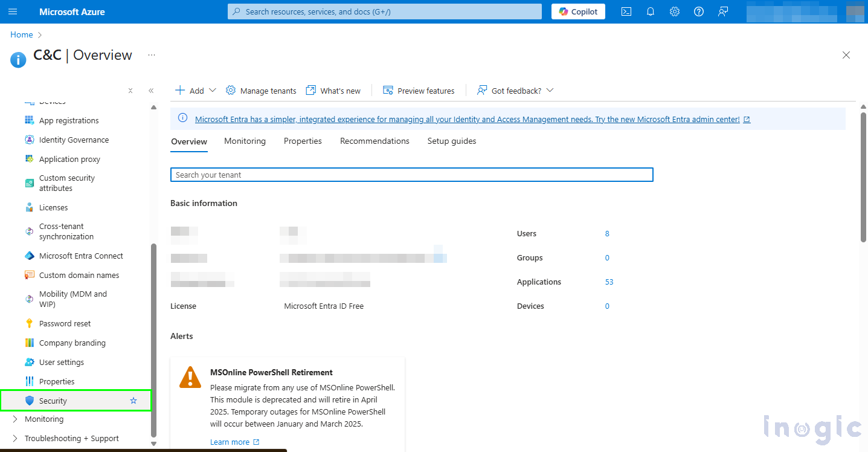Click the Copilot button
Image resolution: width=868 pixels, height=452 pixels.
pos(578,11)
